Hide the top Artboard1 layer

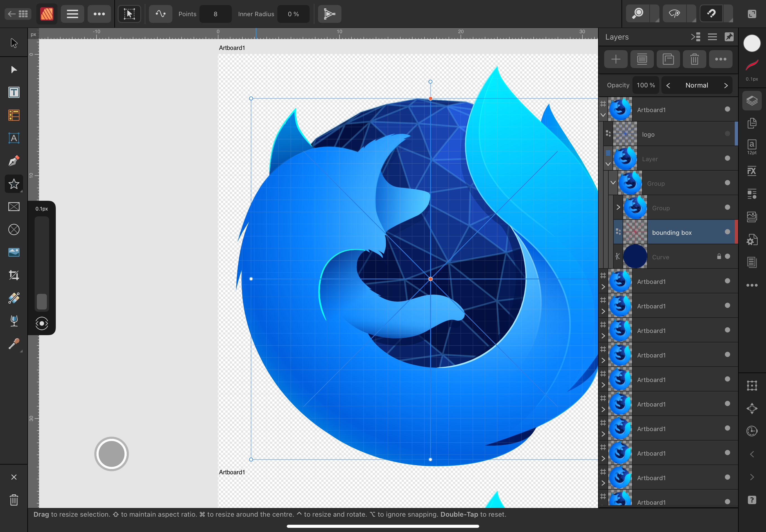[x=727, y=109]
